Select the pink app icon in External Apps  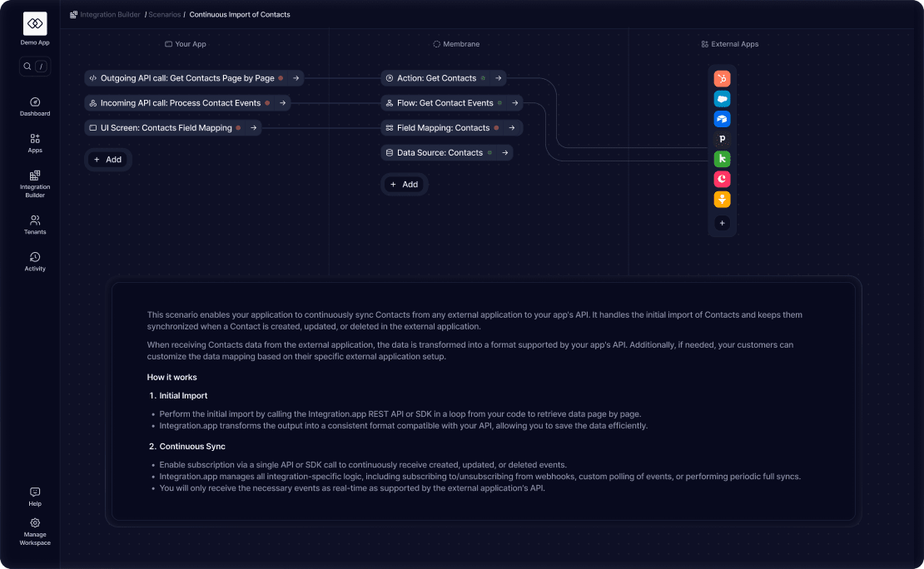[722, 179]
